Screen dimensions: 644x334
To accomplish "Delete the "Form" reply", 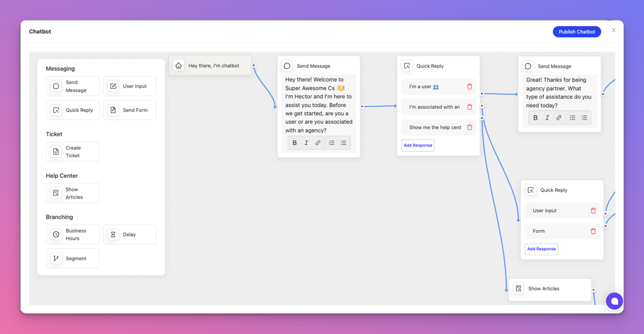I will pyautogui.click(x=593, y=231).
